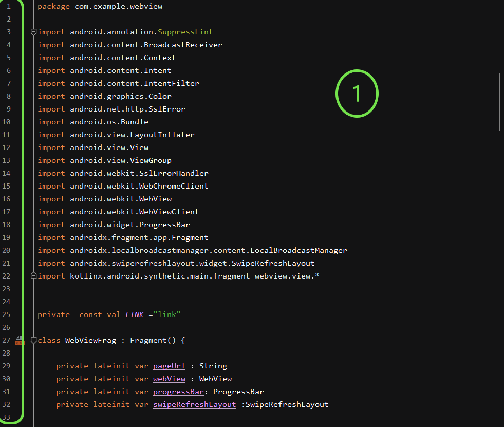Click the class keyword on line 27

(49, 340)
